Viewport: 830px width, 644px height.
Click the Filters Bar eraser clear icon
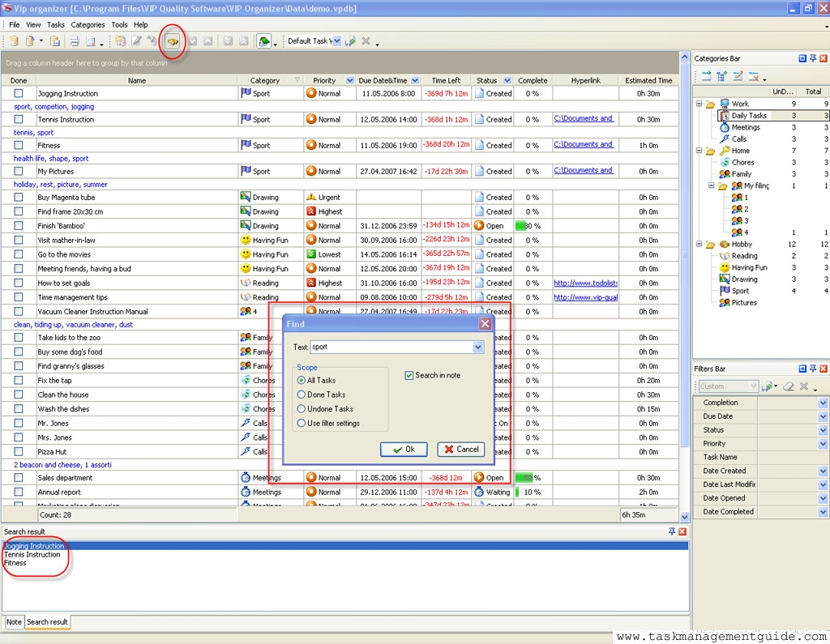tap(788, 386)
